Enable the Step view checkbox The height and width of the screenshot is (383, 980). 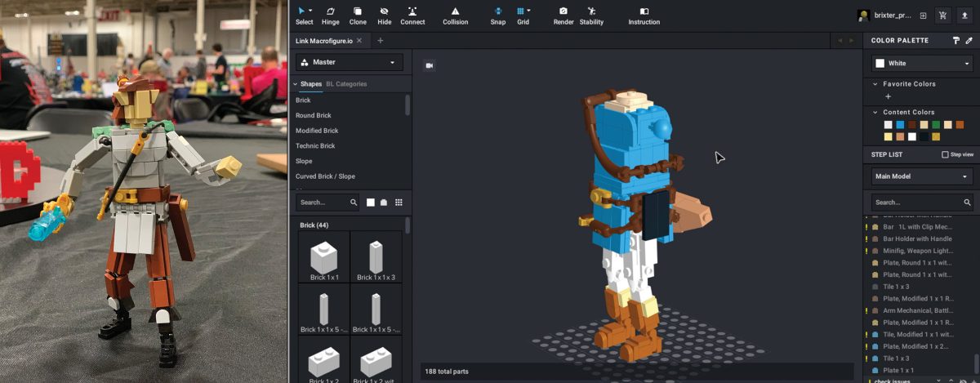pyautogui.click(x=945, y=154)
